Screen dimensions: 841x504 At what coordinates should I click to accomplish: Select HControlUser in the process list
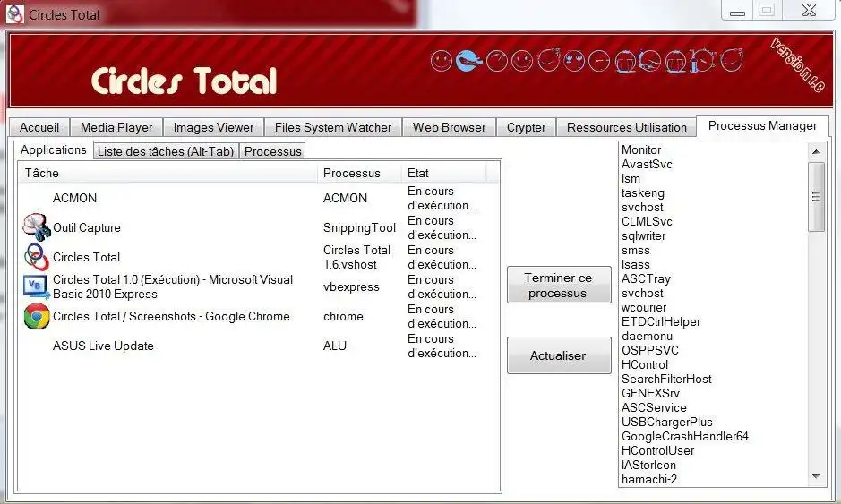click(x=657, y=451)
